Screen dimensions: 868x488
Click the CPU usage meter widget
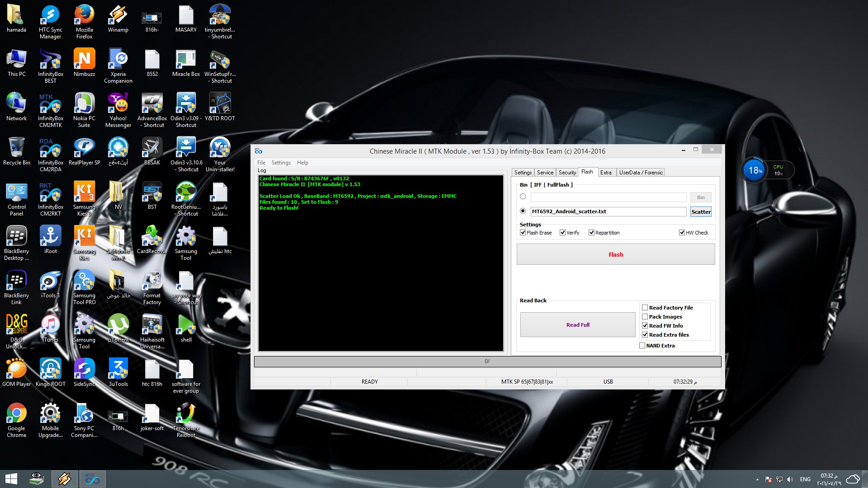[x=768, y=170]
